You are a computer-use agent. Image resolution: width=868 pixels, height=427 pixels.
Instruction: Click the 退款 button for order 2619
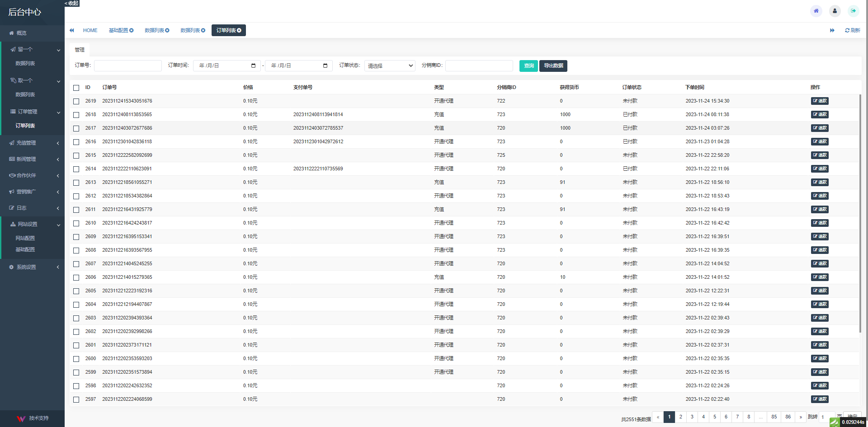[x=819, y=101]
